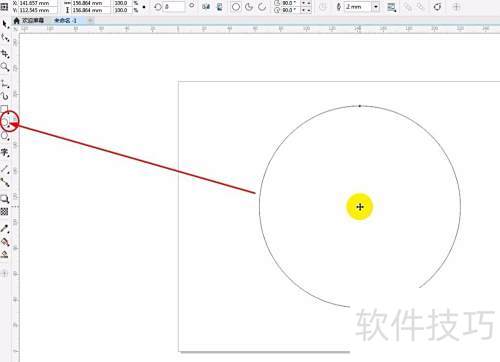This screenshot has height=362, width=500.
Task: Click the mirror vertically icon
Action: coord(219,6)
